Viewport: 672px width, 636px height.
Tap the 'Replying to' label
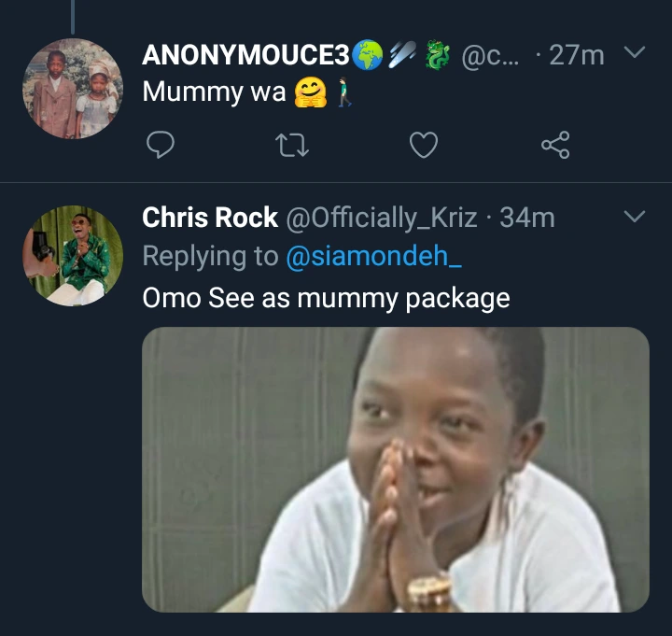click(210, 257)
